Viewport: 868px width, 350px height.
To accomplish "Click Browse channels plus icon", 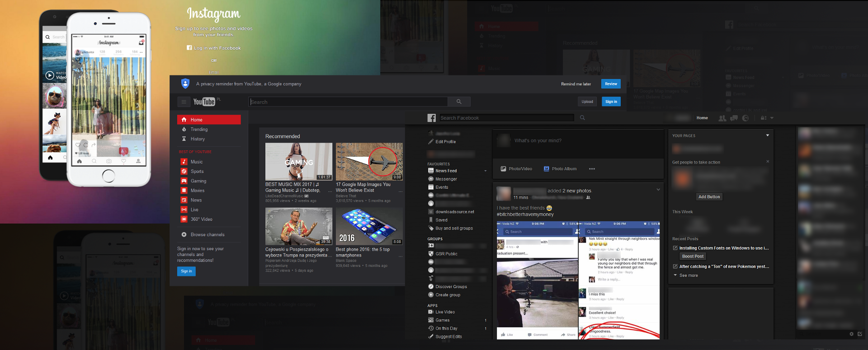I will coord(184,234).
